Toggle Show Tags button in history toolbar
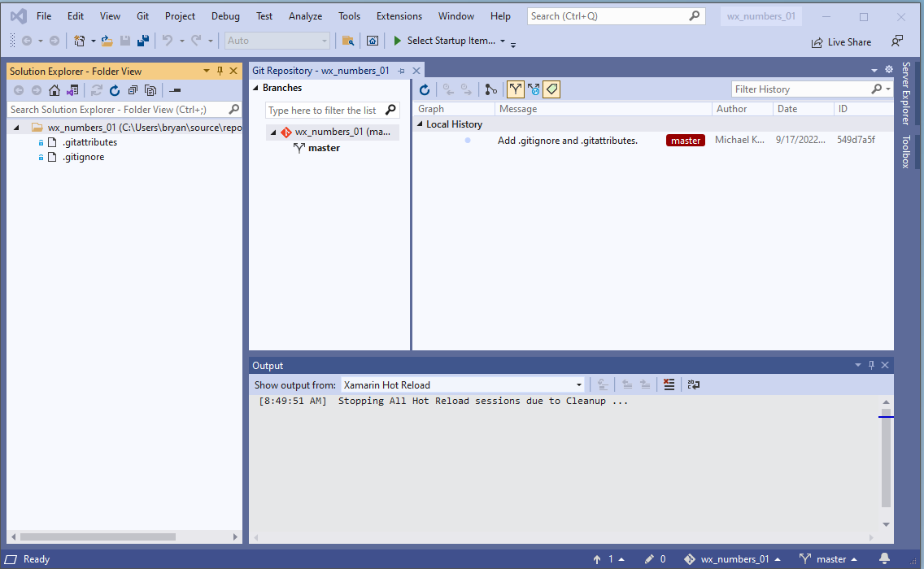 click(x=551, y=89)
